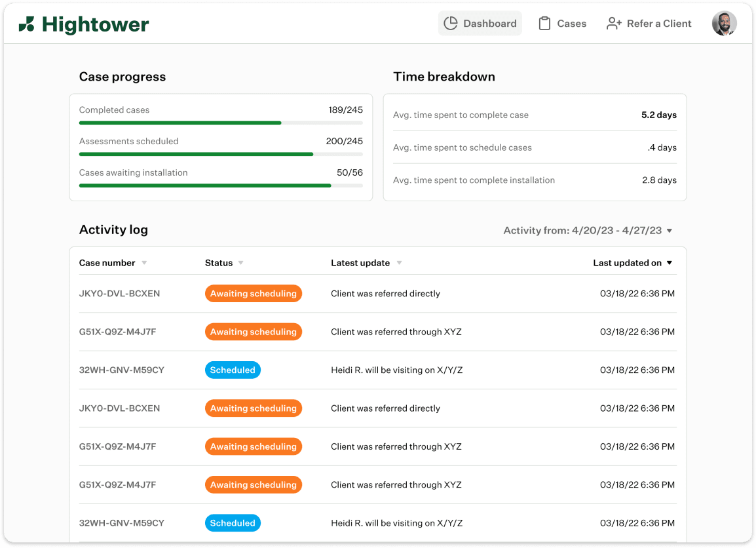Expand the Activity date range dropdown

point(669,231)
